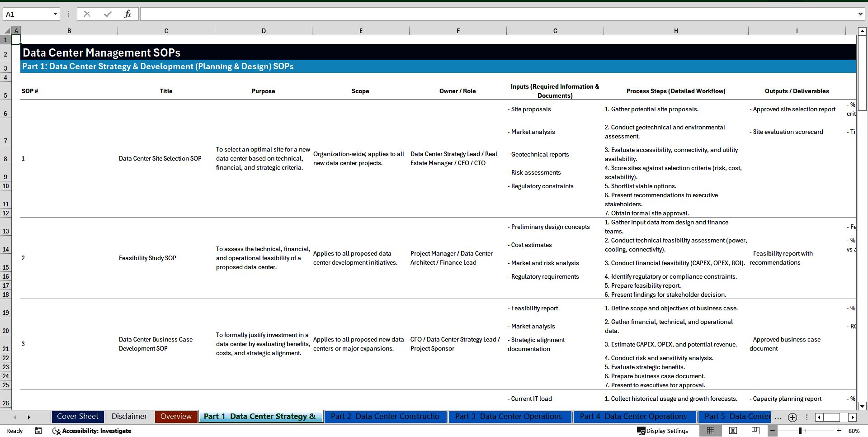Switch to the Disclaimer sheet tab
This screenshot has width=868, height=437.
tap(129, 417)
